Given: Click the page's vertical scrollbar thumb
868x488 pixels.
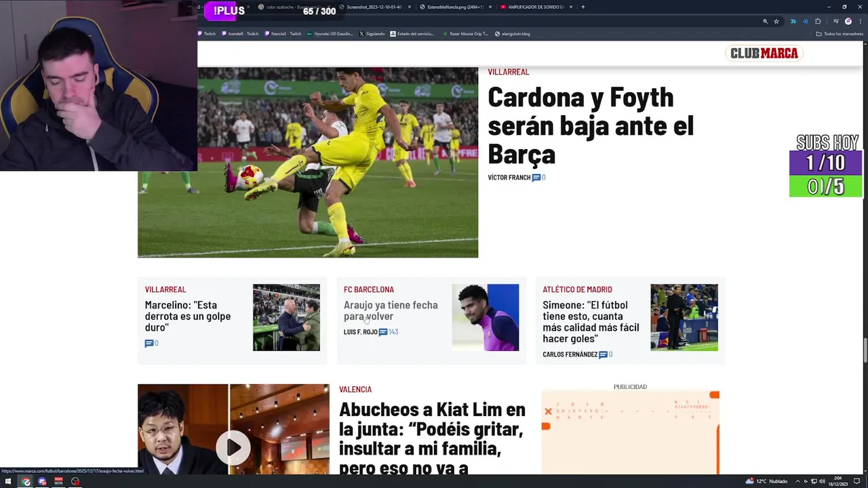Looking at the screenshot, I should coord(865,350).
